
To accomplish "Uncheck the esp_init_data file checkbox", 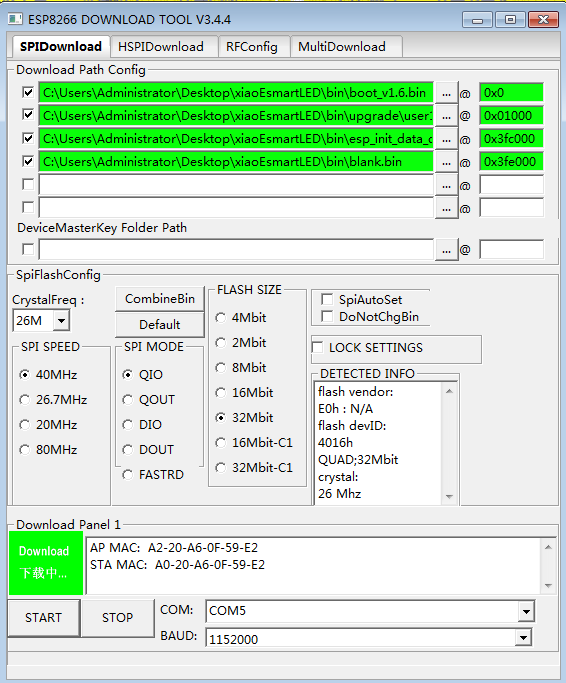I will click(28, 139).
